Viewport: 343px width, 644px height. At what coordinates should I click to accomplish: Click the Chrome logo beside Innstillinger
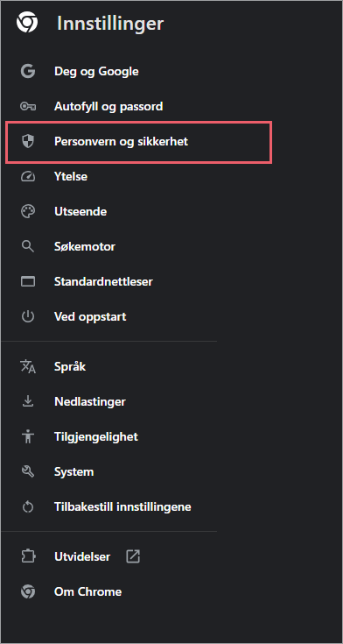(x=27, y=23)
